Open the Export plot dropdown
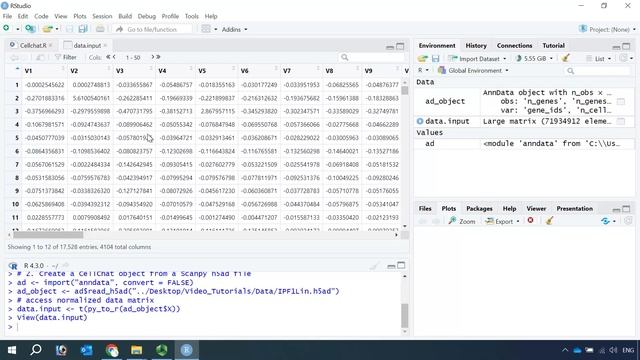 point(502,221)
